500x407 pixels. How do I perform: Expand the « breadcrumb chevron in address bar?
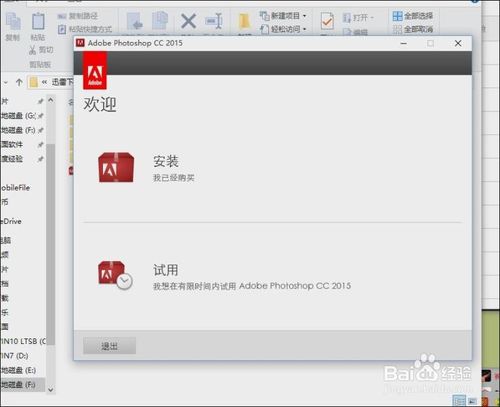44,82
